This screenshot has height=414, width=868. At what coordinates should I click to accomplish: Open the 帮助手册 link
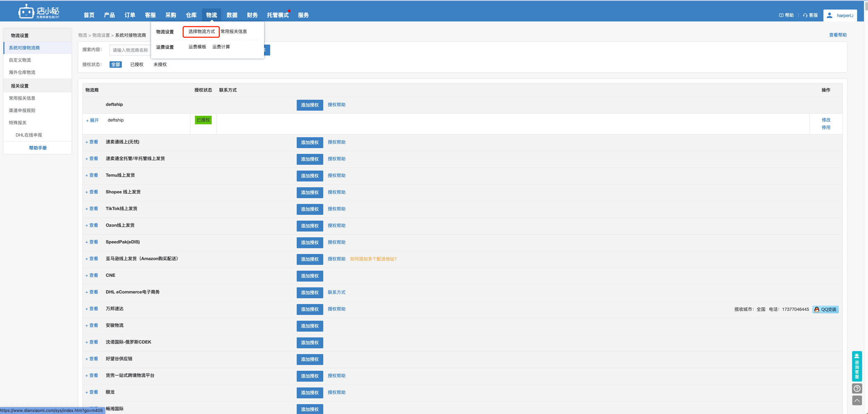[x=38, y=148]
